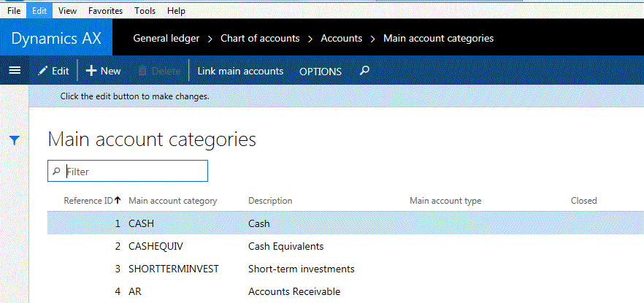
Task: Click the New plus button
Action: pos(103,71)
